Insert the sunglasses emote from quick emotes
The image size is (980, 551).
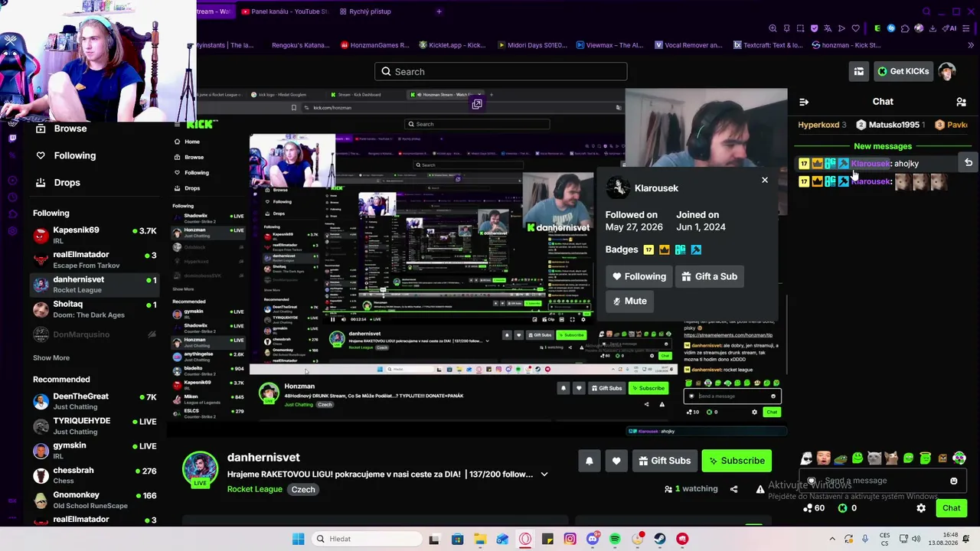click(807, 458)
